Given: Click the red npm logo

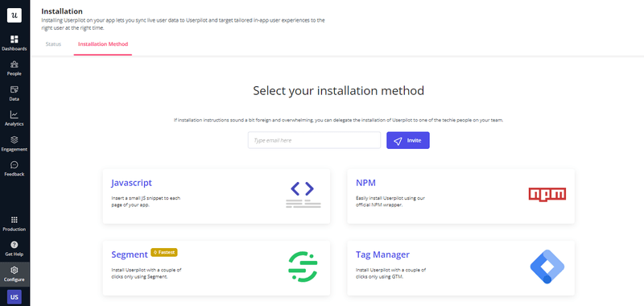Looking at the screenshot, I should pos(547,194).
